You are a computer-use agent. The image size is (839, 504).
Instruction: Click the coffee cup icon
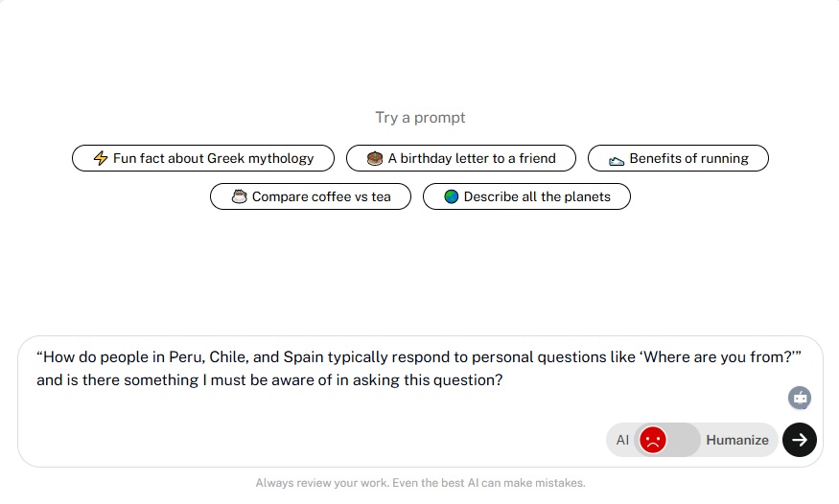click(x=239, y=196)
